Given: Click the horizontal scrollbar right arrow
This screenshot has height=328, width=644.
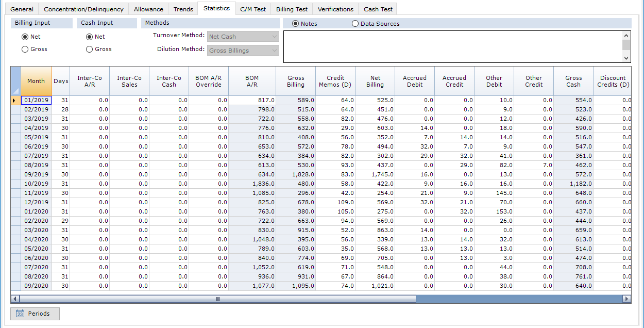Looking at the screenshot, I should pos(626,299).
